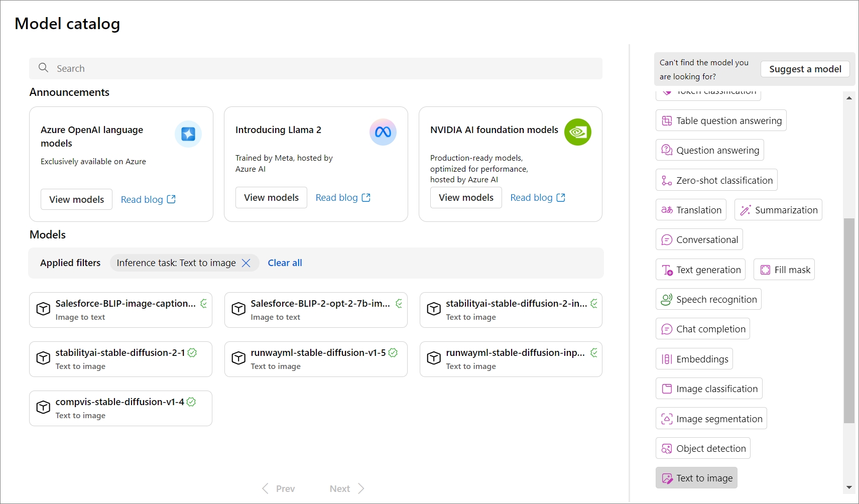859x504 pixels.
Task: Toggle the Embeddings filter
Action: pyautogui.click(x=694, y=359)
